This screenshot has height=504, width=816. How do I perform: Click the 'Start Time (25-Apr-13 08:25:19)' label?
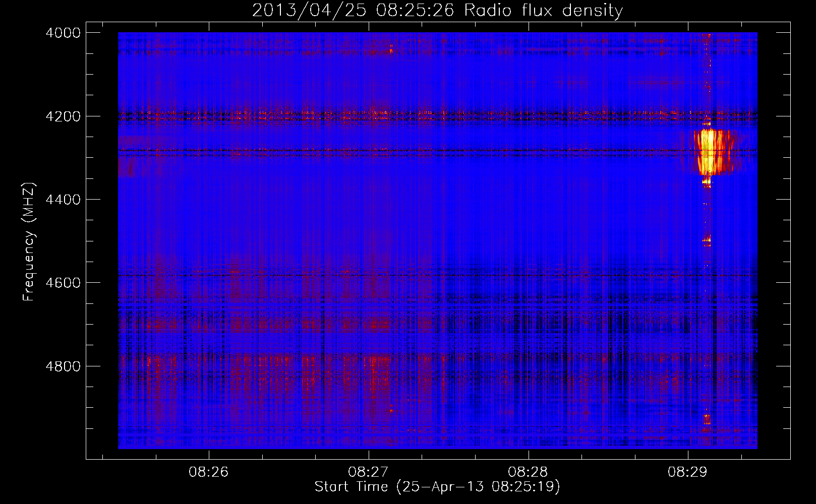pos(437,487)
